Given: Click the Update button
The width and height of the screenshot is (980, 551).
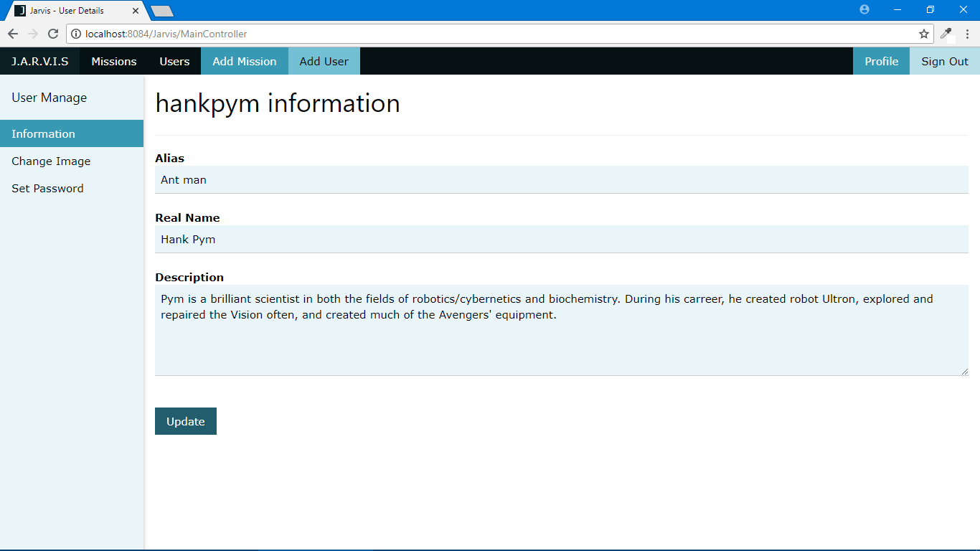Looking at the screenshot, I should tap(186, 421).
